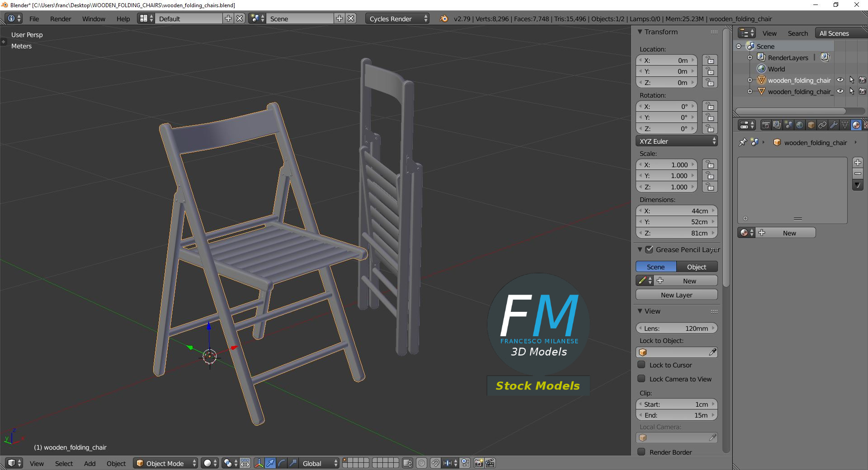Open the File menu
The height and width of the screenshot is (470, 868).
pos(34,19)
